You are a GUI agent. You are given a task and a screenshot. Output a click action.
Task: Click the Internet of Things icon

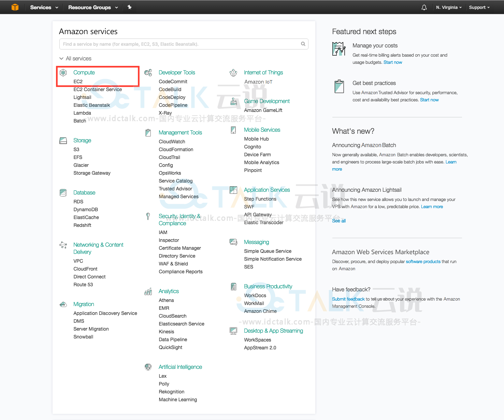[x=233, y=73]
